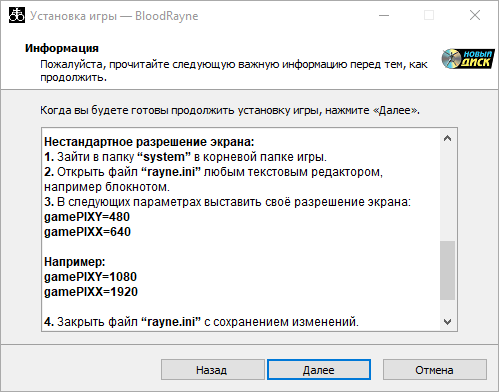This screenshot has width=499, height=392.
Task: Click step 2 line 'Открыть файл "rayne.ini"'
Action: coord(213,172)
